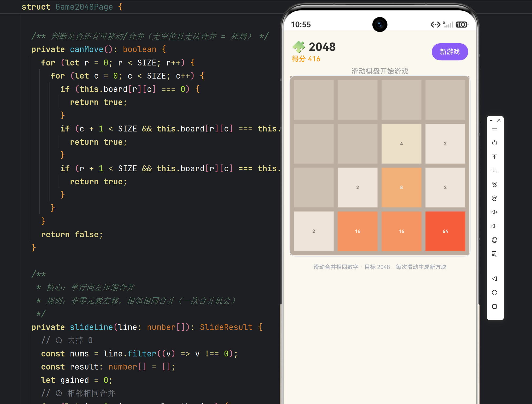Click the screen record icon below crop
Viewport: 532px width, 404px height.
(495, 184)
